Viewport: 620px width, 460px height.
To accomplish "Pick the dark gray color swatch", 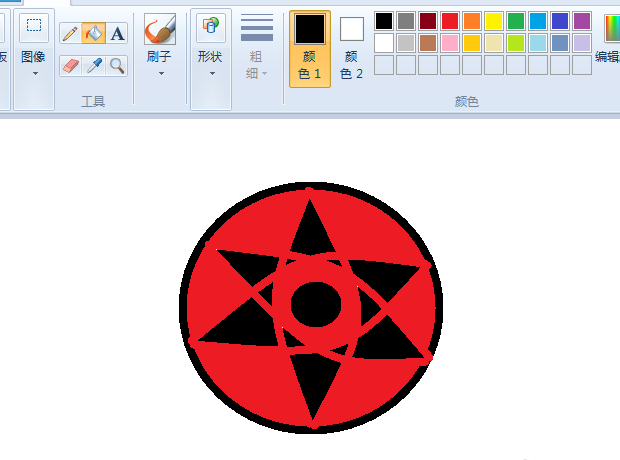I will [406, 21].
